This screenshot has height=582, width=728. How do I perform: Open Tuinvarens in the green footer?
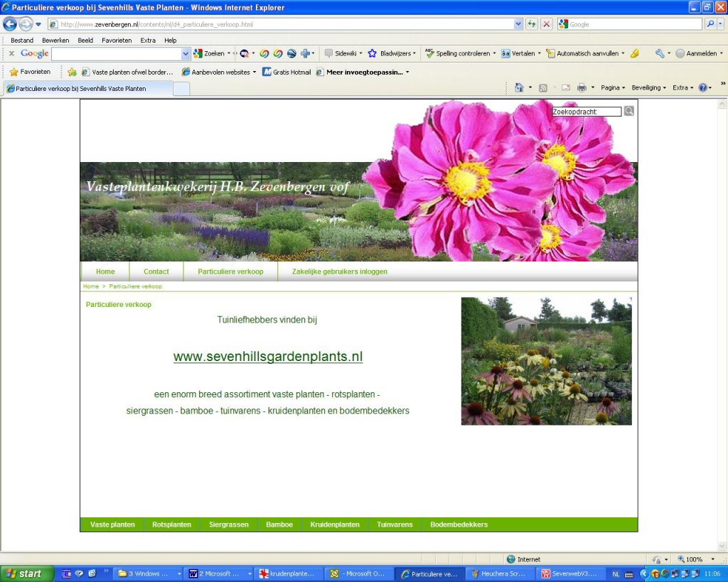(x=395, y=524)
